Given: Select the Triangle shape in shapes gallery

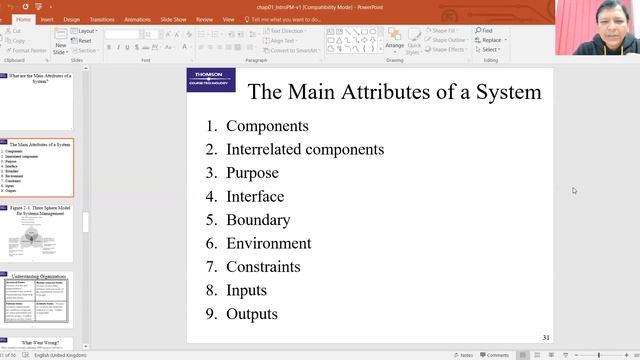Looking at the screenshot, I should tap(339, 40).
